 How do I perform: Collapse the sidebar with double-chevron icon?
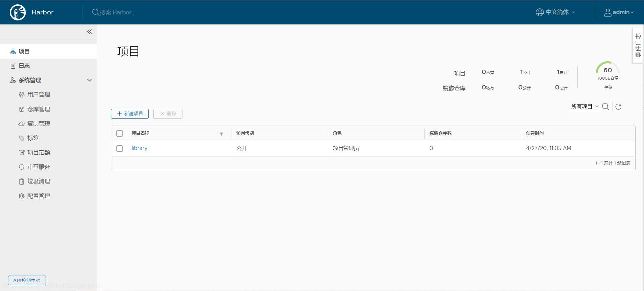90,32
